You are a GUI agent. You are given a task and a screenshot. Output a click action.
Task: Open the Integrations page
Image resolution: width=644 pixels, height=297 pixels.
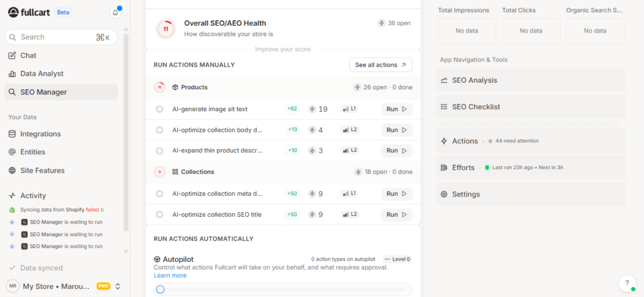point(40,134)
